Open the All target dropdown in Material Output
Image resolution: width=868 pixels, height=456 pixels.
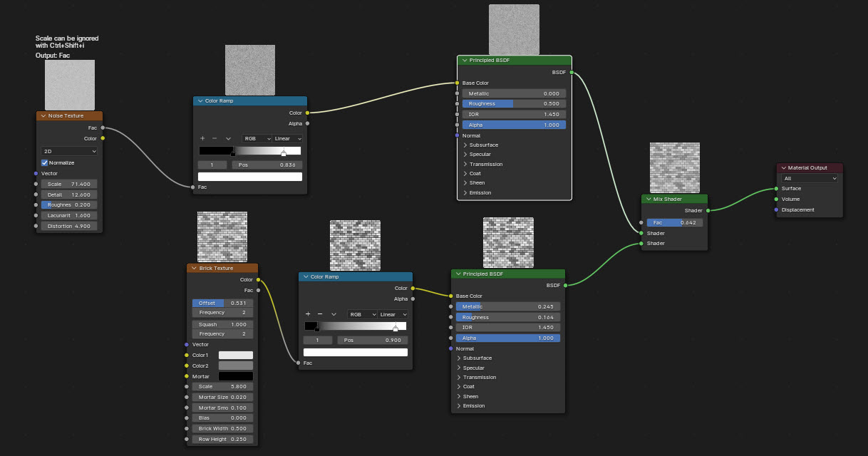pyautogui.click(x=810, y=178)
